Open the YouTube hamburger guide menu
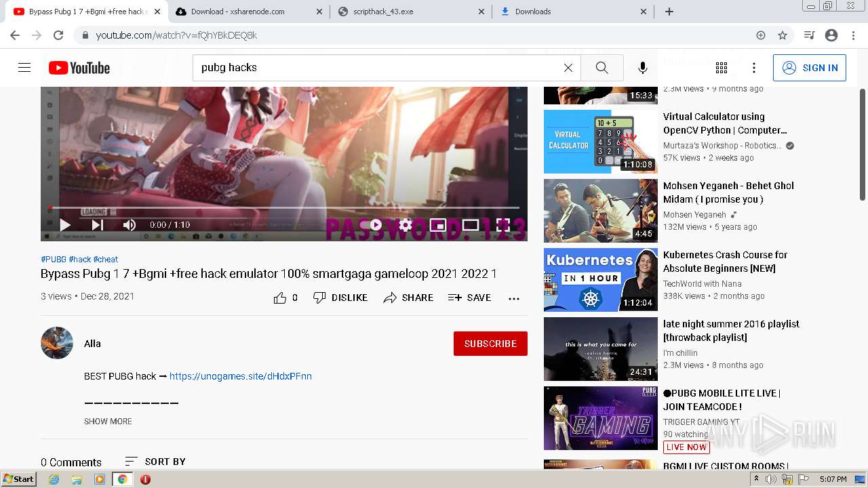 tap(24, 68)
